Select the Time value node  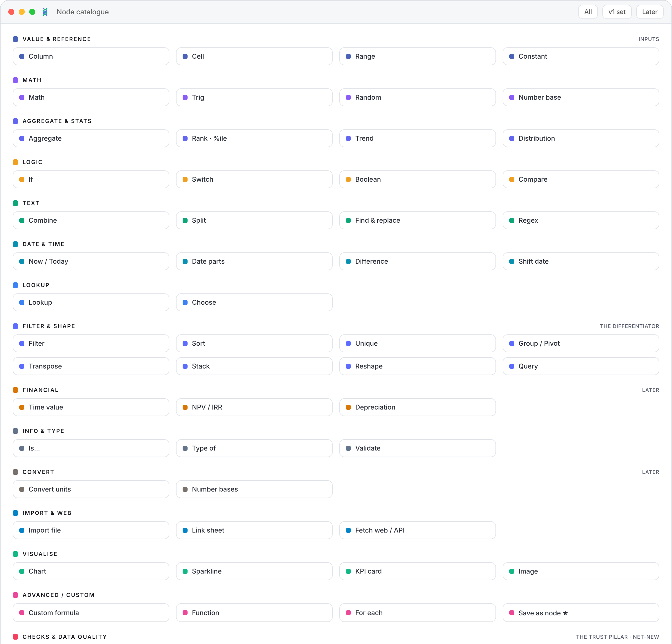[91, 407]
